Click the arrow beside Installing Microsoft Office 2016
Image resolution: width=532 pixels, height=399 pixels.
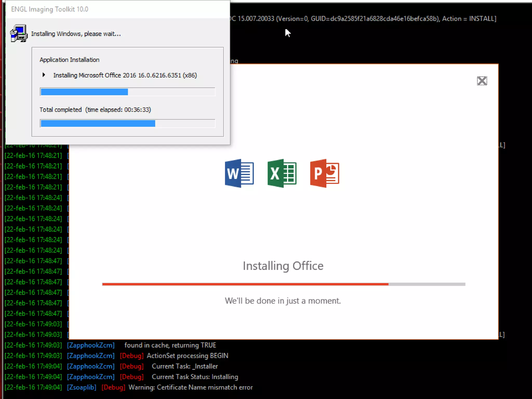(x=44, y=75)
